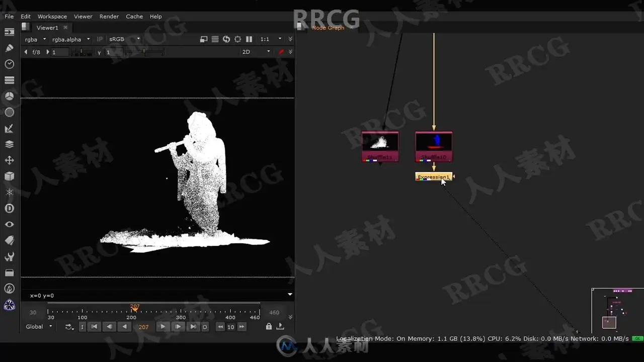
Task: Click the viewer scanline settings icon
Action: click(215, 39)
